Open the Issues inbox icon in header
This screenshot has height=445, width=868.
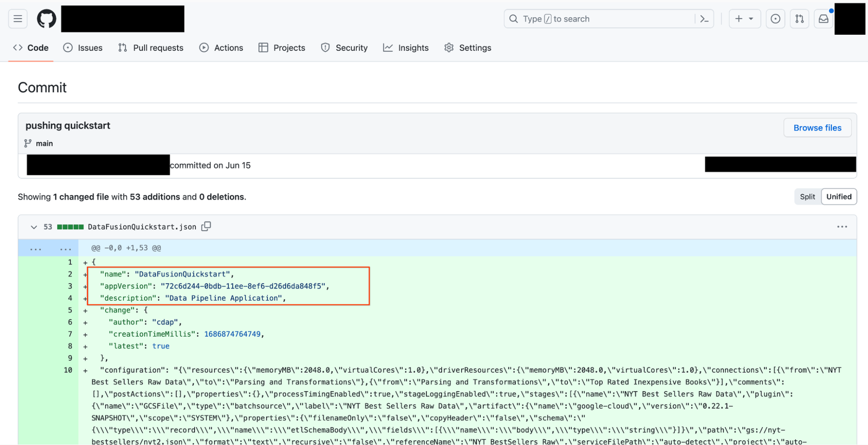(x=775, y=19)
